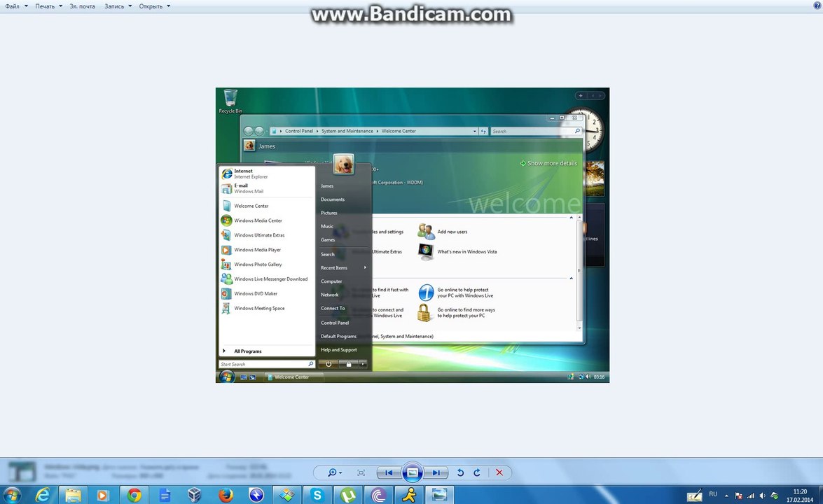Viewport: 823px width, 504px height.
Task: Open Internet Explorer from the taskbar
Action: [43, 495]
